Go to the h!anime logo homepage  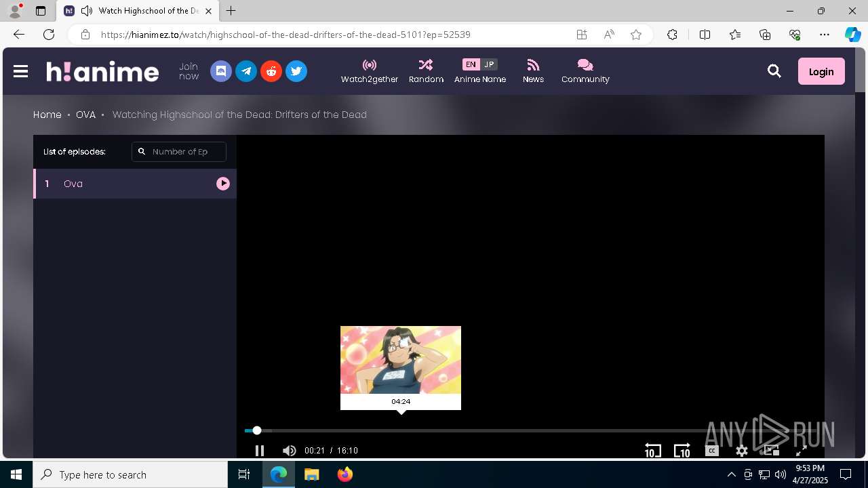pyautogui.click(x=102, y=71)
